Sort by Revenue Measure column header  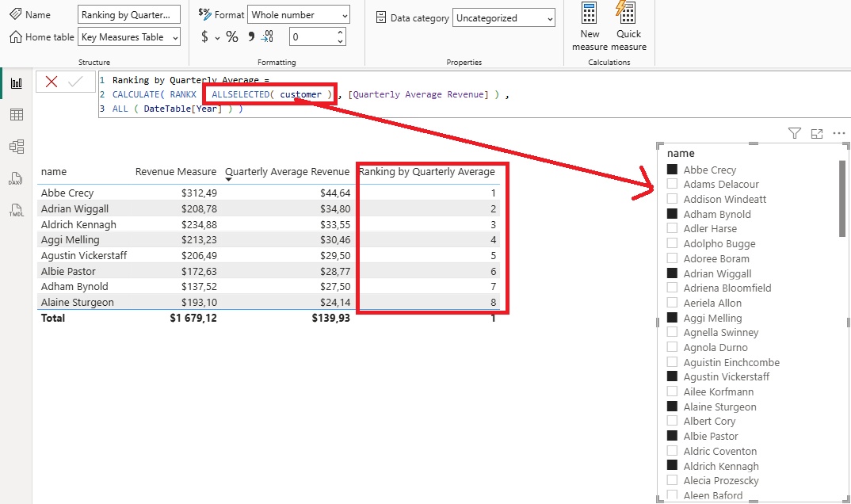(175, 172)
